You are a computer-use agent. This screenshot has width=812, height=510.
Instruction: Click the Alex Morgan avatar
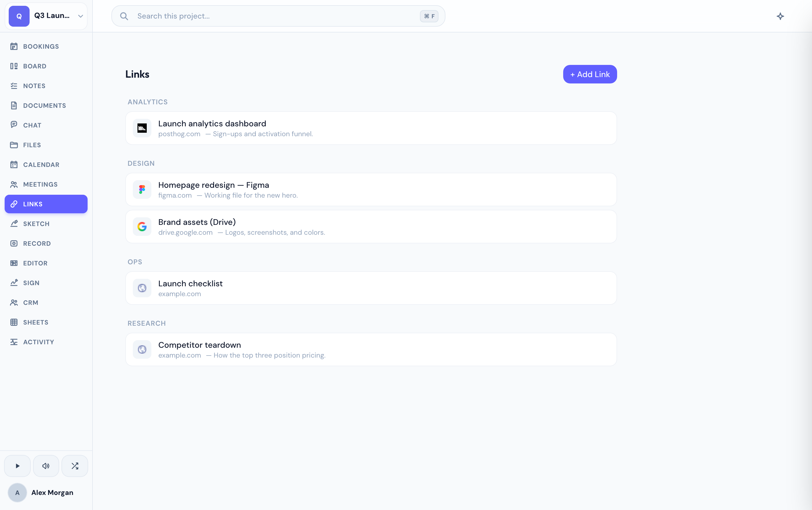pos(17,493)
